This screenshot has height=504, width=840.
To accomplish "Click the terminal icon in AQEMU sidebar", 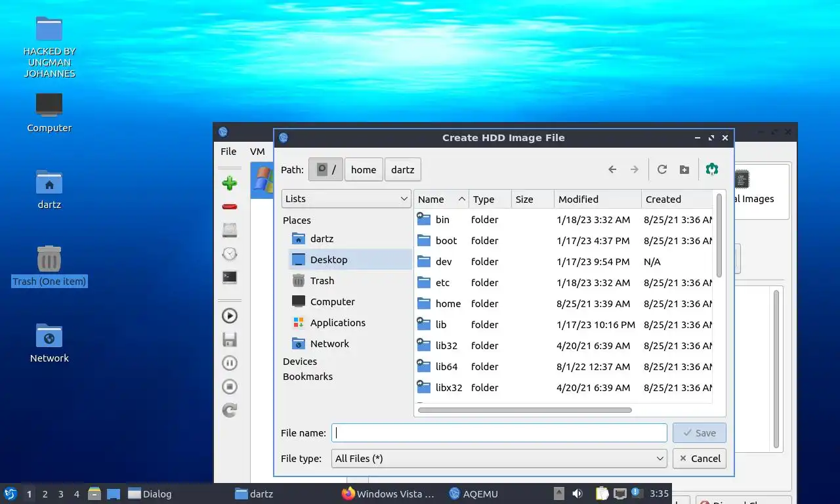I will (230, 278).
